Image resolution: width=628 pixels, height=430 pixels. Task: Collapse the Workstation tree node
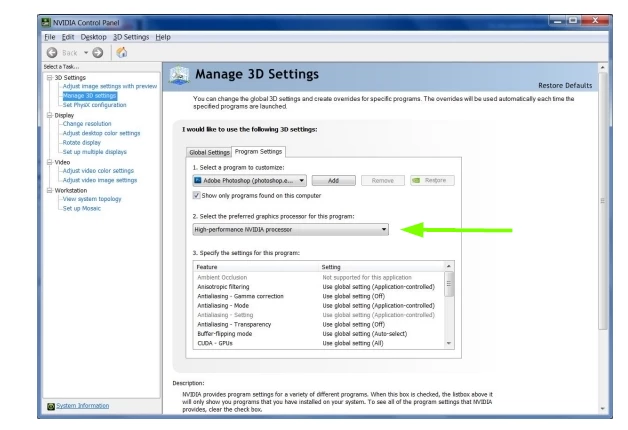coord(49,190)
